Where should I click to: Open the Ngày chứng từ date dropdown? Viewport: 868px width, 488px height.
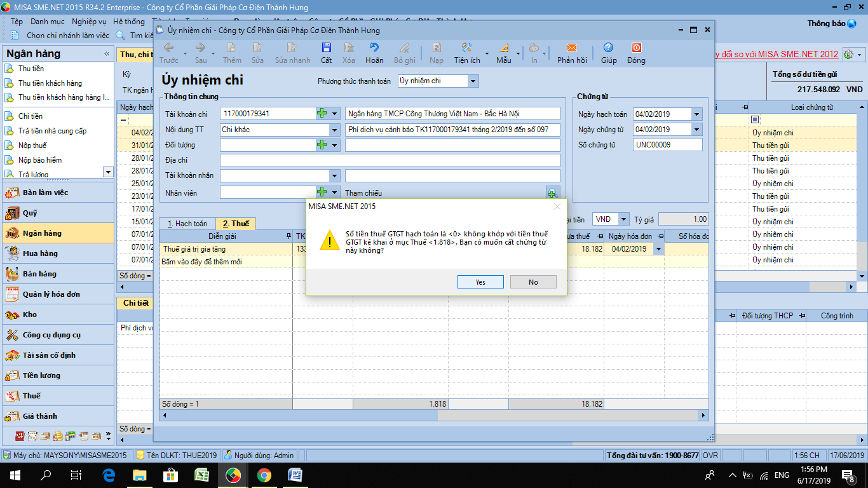point(697,130)
